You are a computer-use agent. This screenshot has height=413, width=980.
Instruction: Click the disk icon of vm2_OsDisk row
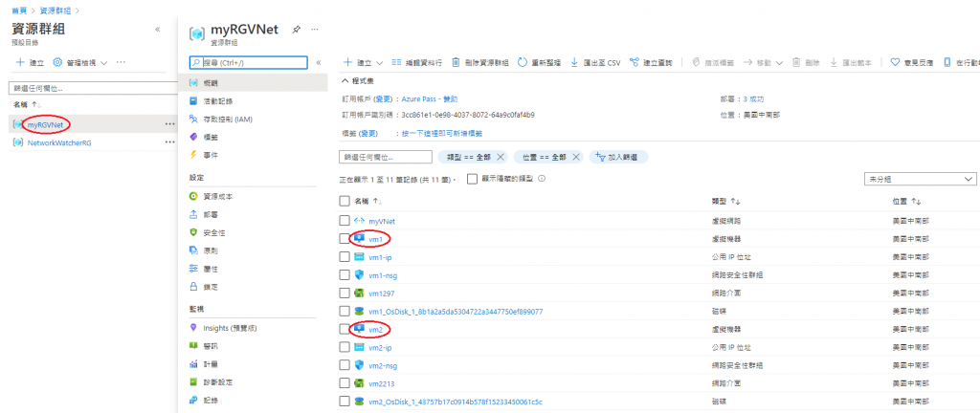360,402
